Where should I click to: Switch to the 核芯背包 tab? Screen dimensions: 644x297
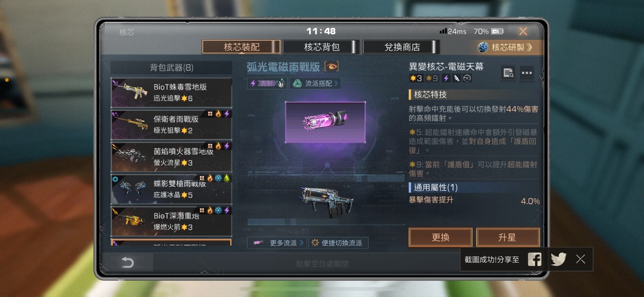[x=321, y=47]
